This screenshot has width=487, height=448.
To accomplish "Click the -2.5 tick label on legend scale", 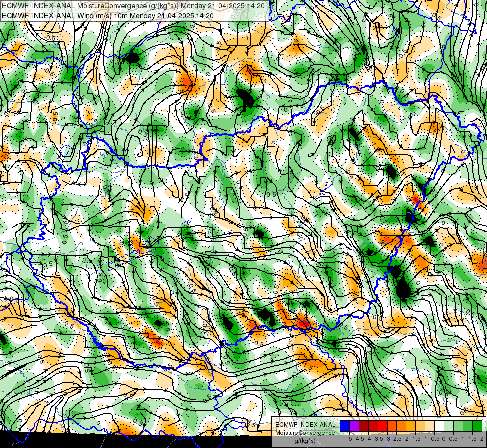I will [x=397, y=439].
